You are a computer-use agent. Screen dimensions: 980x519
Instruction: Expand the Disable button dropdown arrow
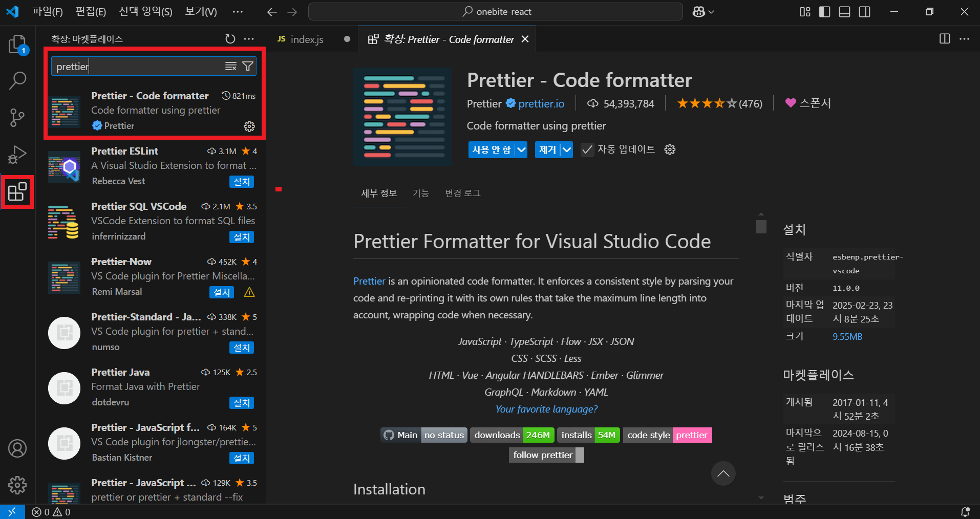[521, 150]
